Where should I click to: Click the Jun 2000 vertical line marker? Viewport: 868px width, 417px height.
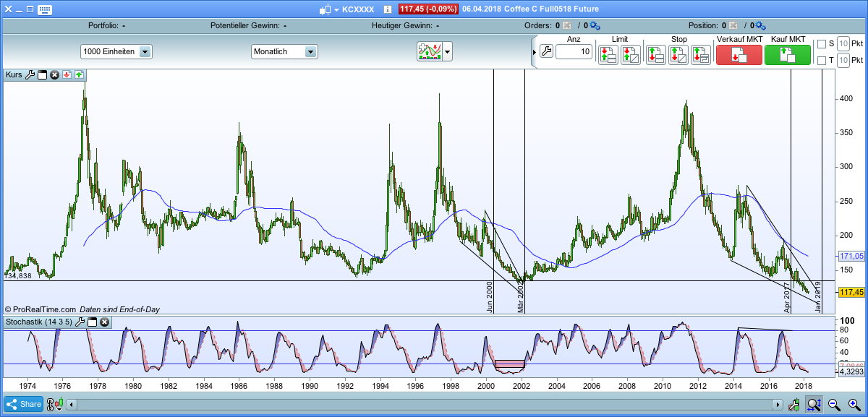[490, 297]
